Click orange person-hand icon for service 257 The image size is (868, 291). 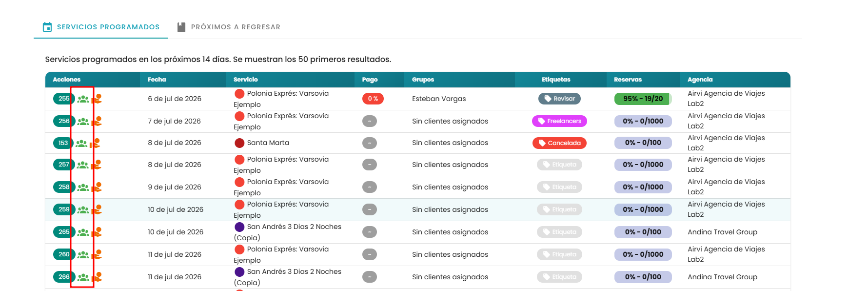(x=97, y=165)
